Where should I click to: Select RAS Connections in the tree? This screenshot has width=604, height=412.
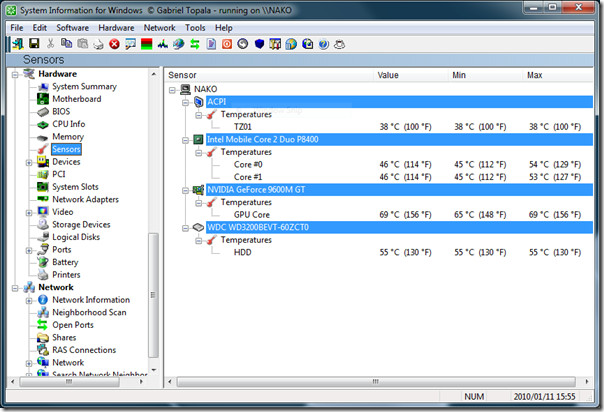click(x=84, y=350)
